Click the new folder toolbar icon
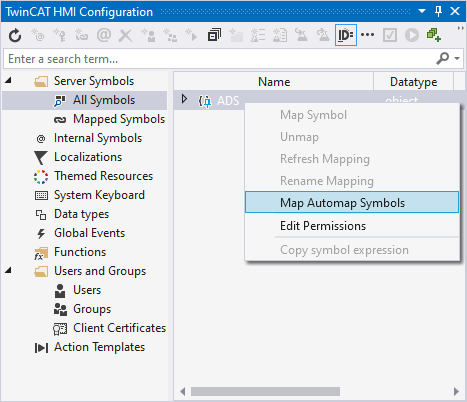Image resolution: width=467 pixels, height=402 pixels. (x=236, y=35)
